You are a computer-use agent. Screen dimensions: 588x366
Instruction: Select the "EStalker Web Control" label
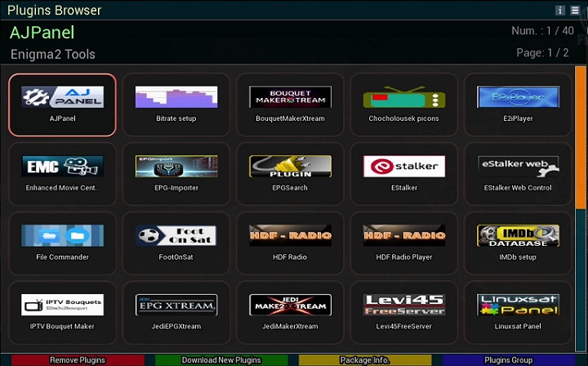pos(518,188)
